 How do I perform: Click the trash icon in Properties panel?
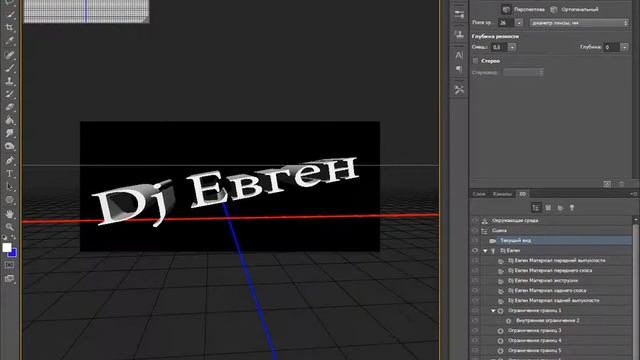[x=622, y=184]
